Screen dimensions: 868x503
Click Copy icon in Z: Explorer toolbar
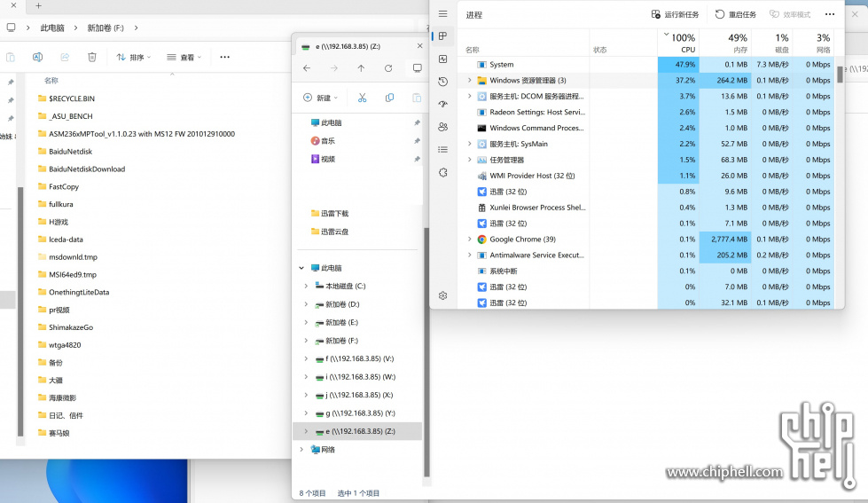[390, 98]
